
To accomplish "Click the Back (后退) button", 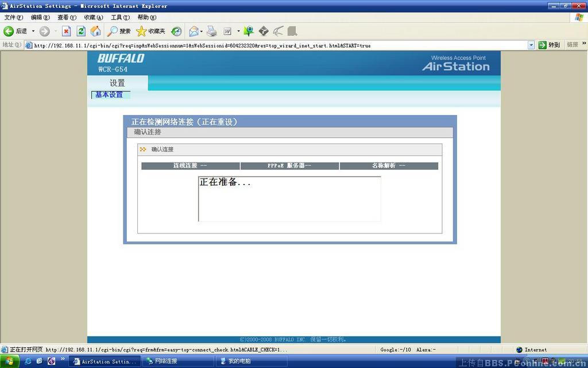I will (x=16, y=31).
